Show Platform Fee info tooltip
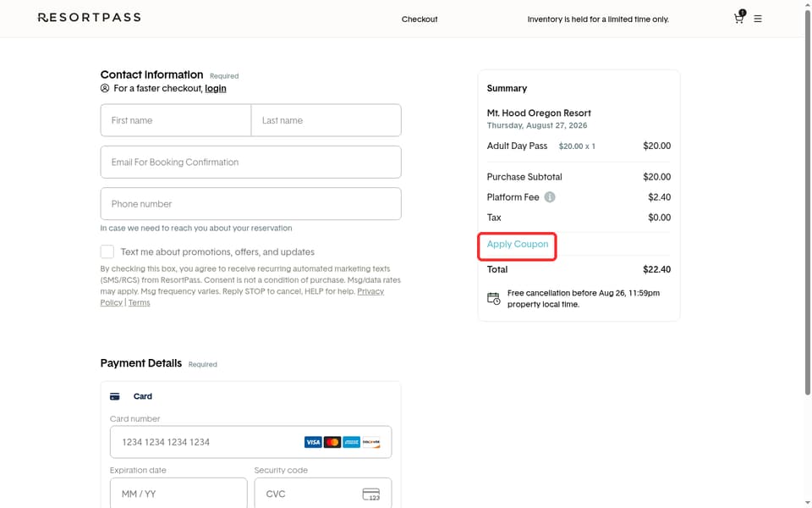 (550, 197)
